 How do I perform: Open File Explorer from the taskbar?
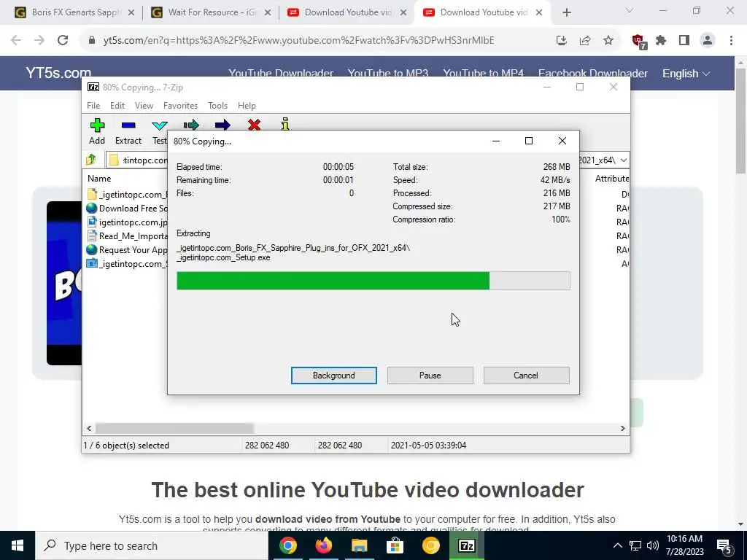coord(359,545)
